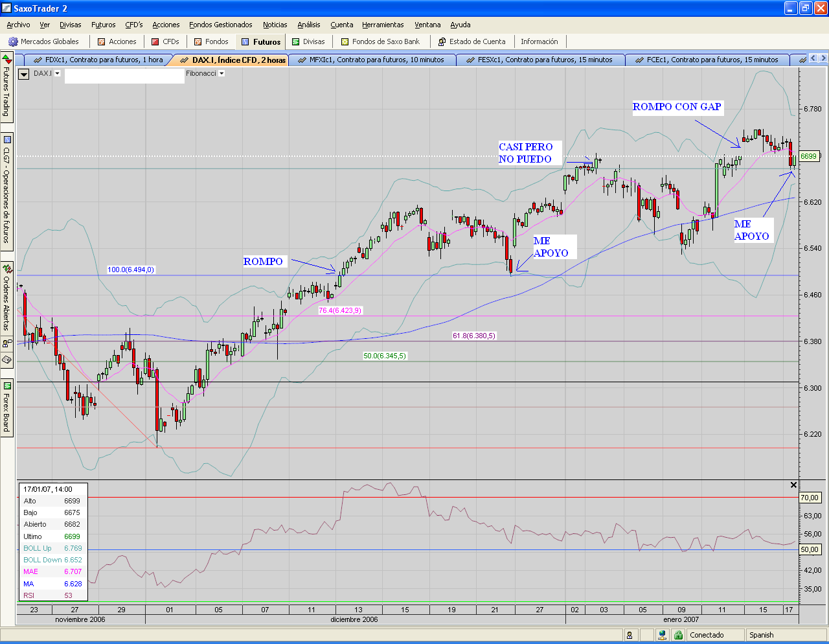The width and height of the screenshot is (829, 644).
Task: Open the Divisas menu in menu bar
Action: [x=71, y=25]
